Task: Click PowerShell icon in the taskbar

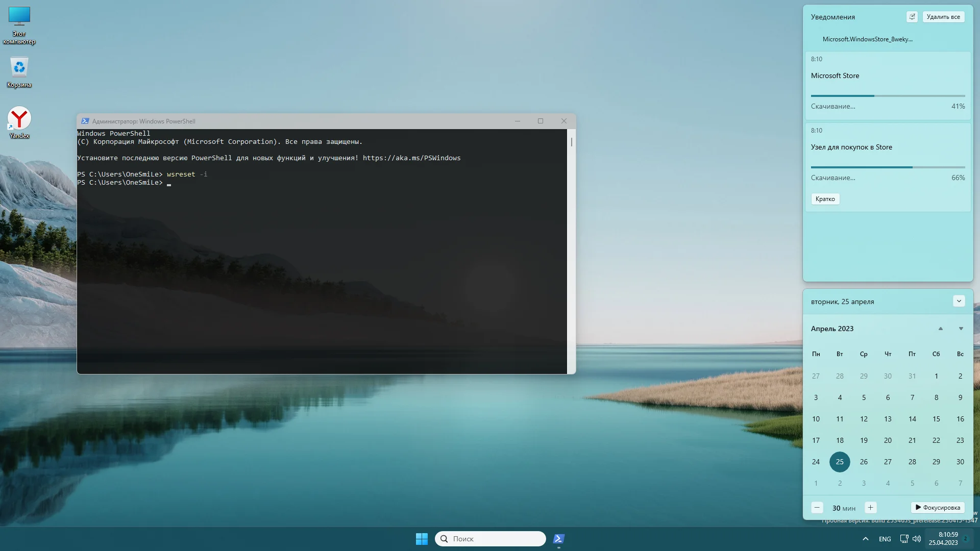Action: 559,539
